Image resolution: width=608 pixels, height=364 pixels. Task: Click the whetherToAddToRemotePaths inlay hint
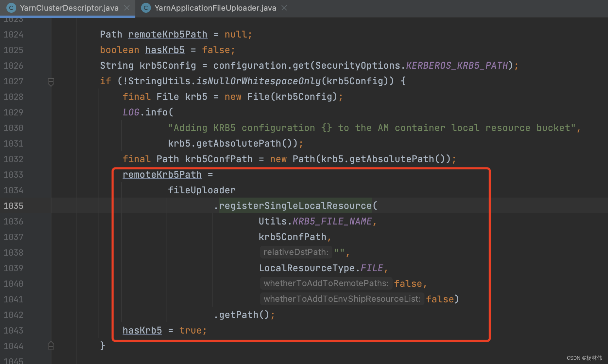coord(326,283)
